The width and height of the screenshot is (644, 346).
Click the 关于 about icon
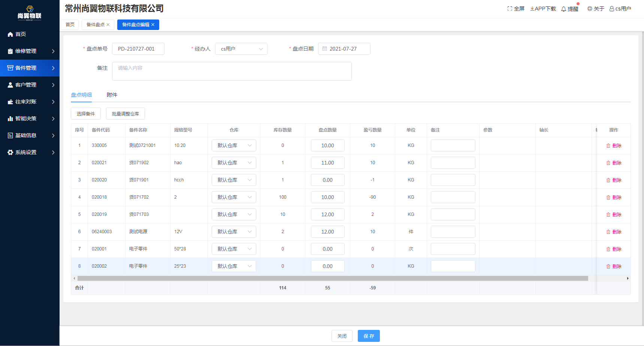click(x=590, y=9)
